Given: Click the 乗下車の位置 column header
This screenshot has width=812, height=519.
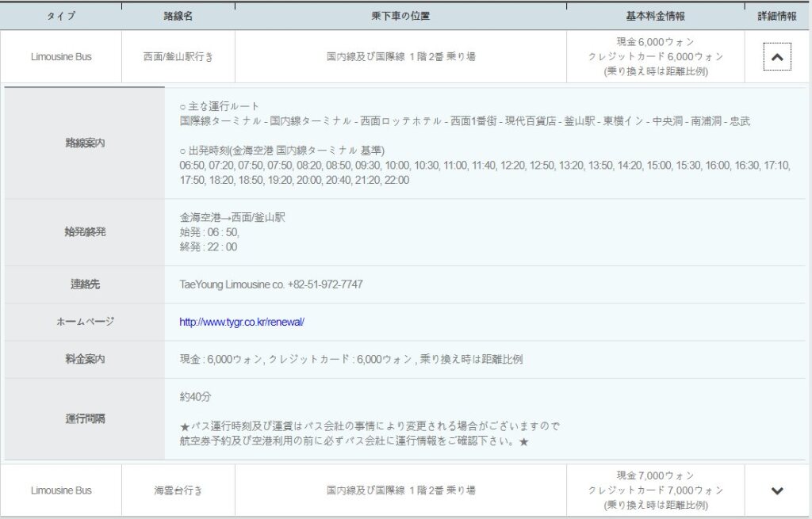Looking at the screenshot, I should pos(400,16).
